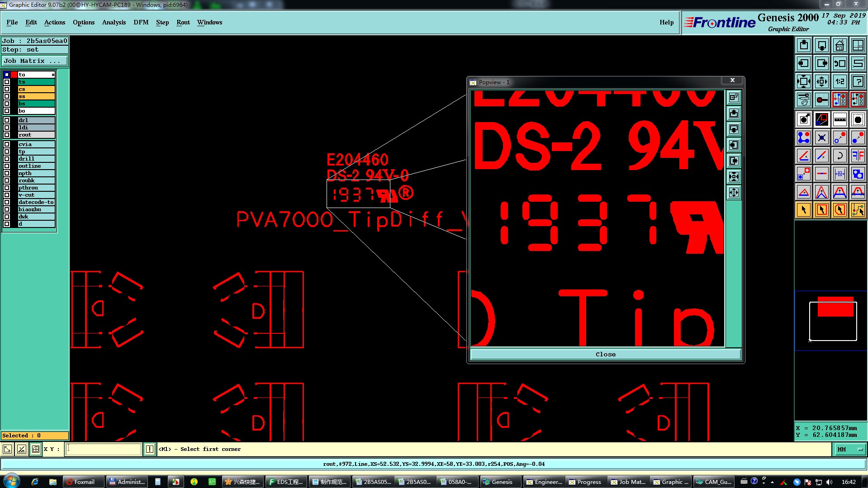868x488 pixels.
Task: Click the pan right view icon
Action: [822, 63]
